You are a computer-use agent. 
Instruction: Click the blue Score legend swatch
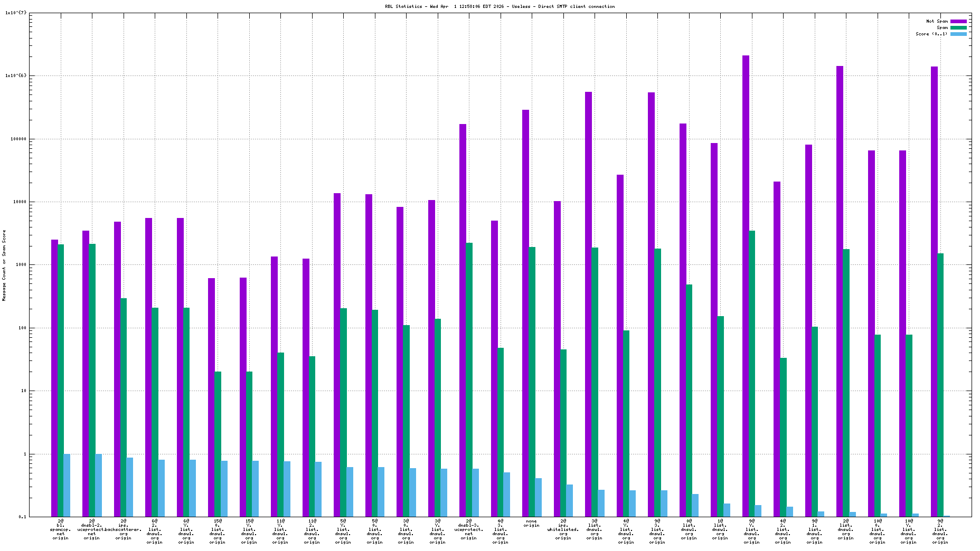[x=958, y=34]
